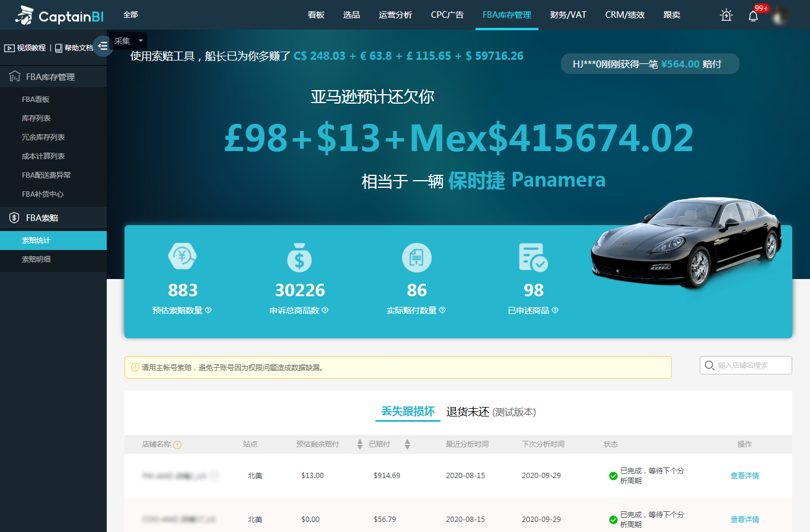Switch to the 退货未还 tab
The height and width of the screenshot is (532, 810).
(x=468, y=412)
